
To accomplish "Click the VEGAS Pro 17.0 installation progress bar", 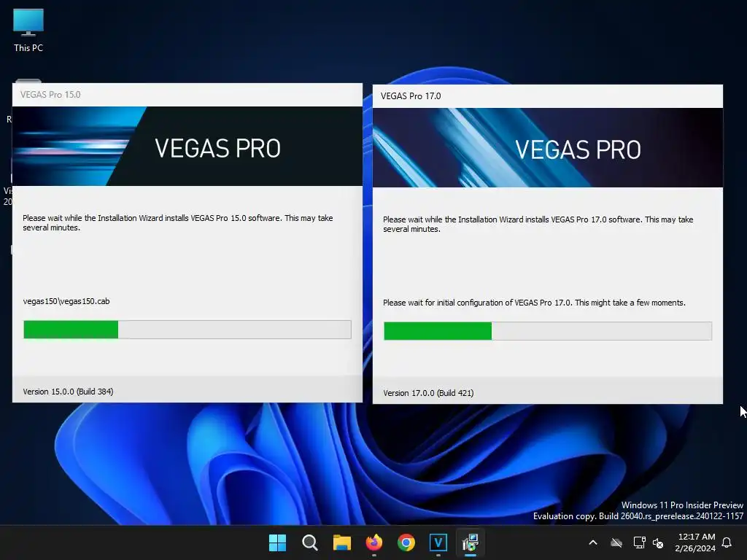I will (x=548, y=331).
